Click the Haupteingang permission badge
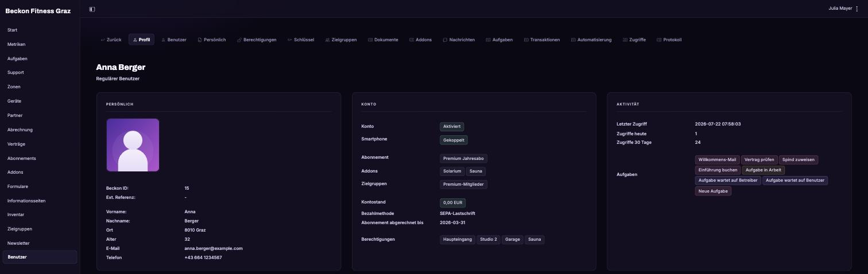The height and width of the screenshot is (274, 868). pyautogui.click(x=458, y=239)
